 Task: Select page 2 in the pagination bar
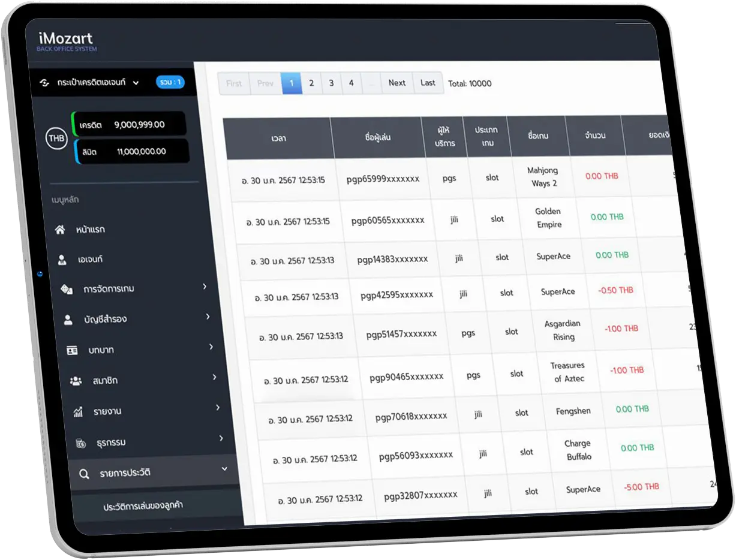click(x=311, y=83)
